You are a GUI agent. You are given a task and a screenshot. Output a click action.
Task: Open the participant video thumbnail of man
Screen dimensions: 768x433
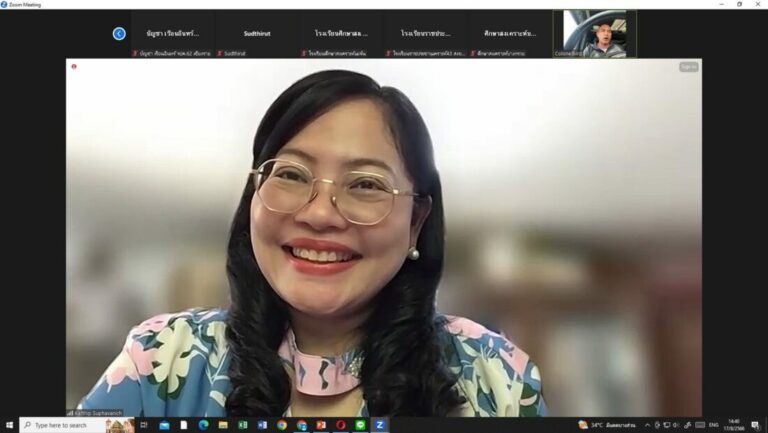point(595,34)
